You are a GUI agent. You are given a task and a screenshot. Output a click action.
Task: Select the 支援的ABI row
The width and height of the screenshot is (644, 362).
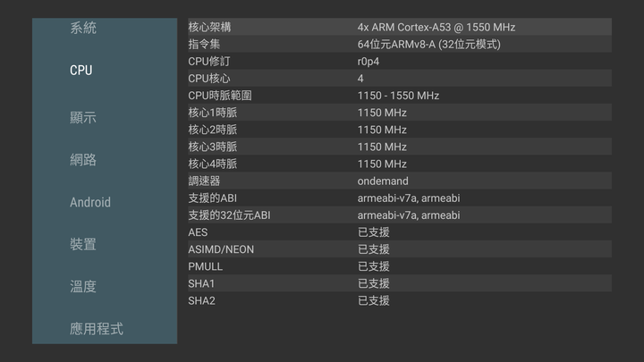point(400,198)
